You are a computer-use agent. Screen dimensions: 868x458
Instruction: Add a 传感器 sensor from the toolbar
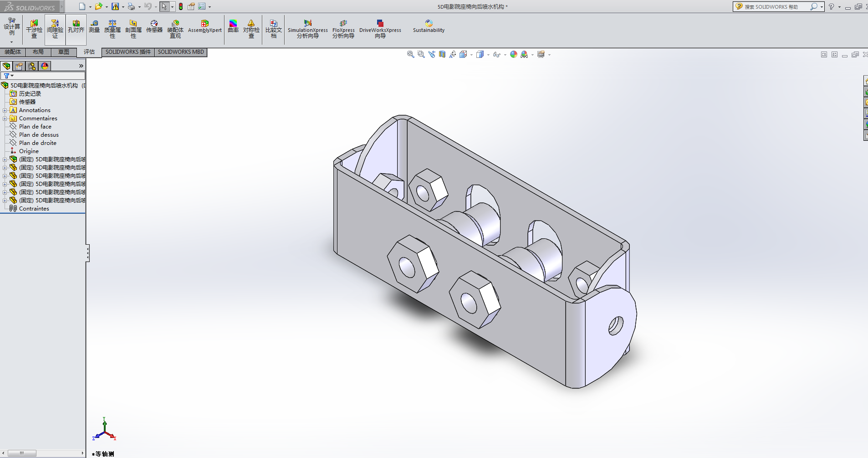point(154,26)
